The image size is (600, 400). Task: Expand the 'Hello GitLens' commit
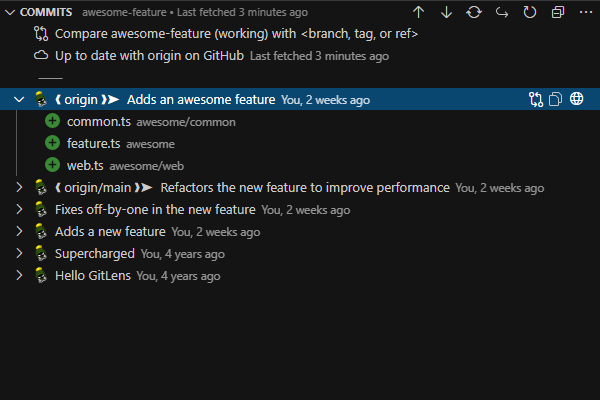point(19,275)
